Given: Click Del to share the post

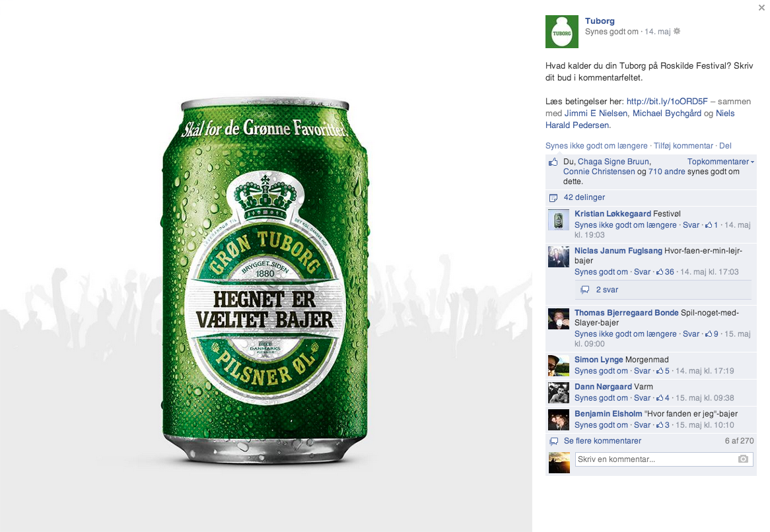Looking at the screenshot, I should point(725,146).
